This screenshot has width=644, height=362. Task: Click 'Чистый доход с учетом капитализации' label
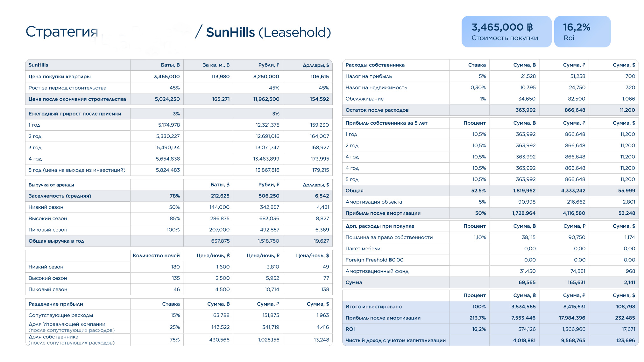(x=395, y=341)
